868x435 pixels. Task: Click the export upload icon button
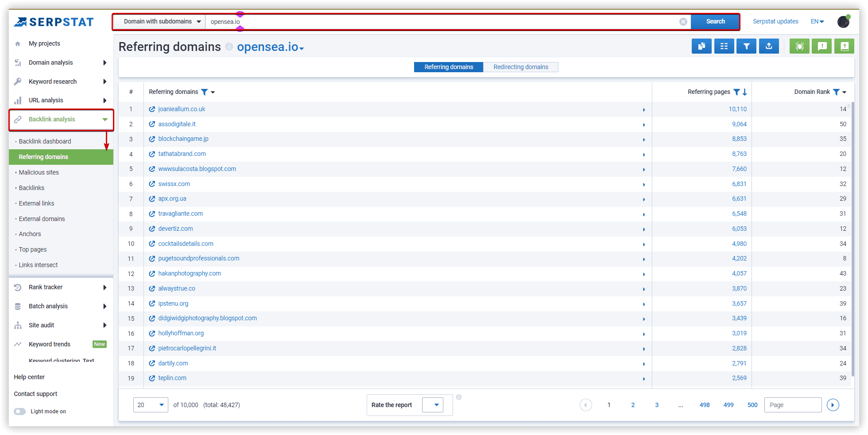pyautogui.click(x=769, y=46)
